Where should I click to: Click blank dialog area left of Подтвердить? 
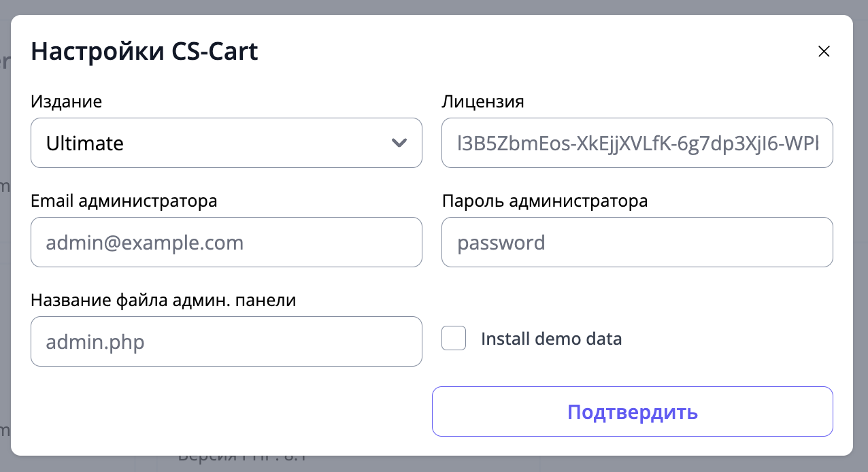[x=224, y=411]
